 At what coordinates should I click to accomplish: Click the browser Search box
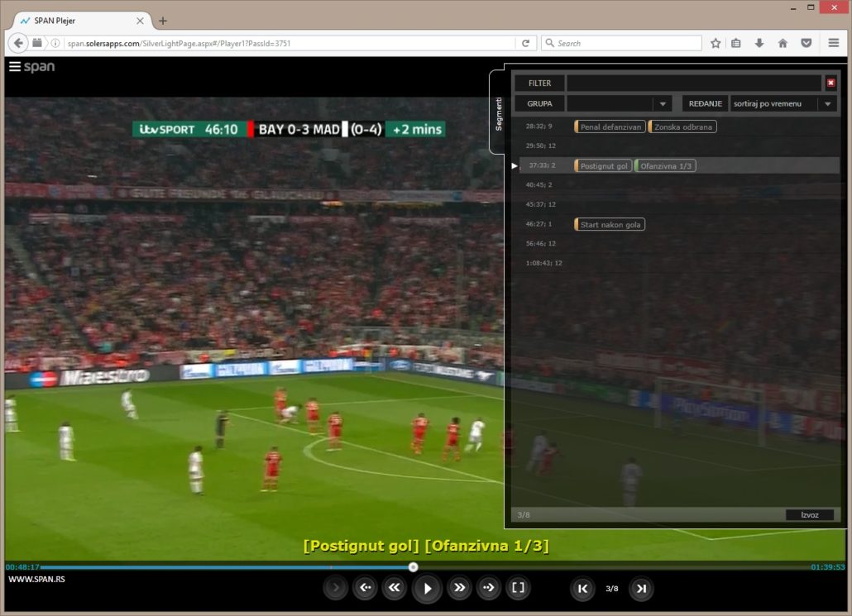click(x=621, y=43)
